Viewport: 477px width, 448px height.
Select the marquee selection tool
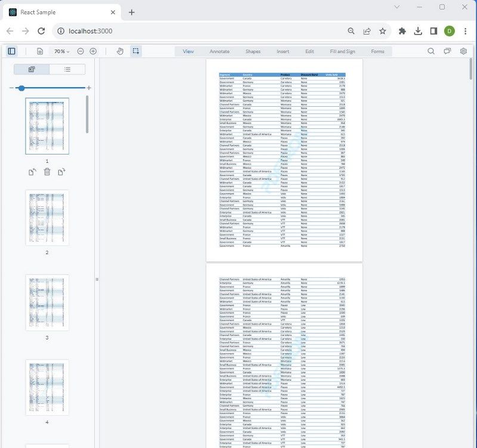[x=136, y=51]
